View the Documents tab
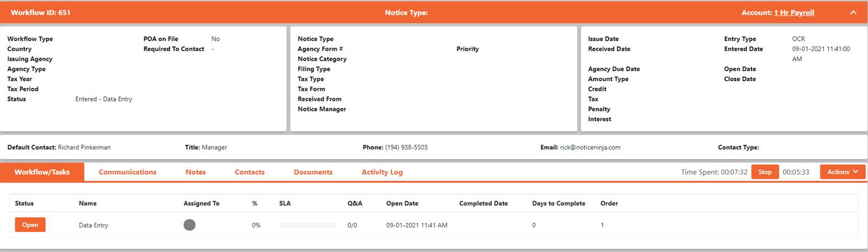The width and height of the screenshot is (868, 252). pyautogui.click(x=313, y=172)
